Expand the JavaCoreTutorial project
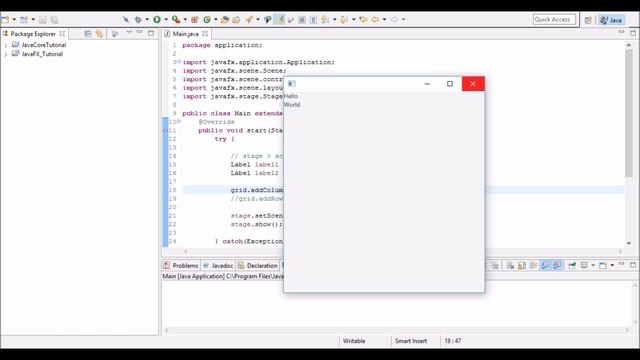Screen dimensions: 640x360 click(x=6, y=45)
